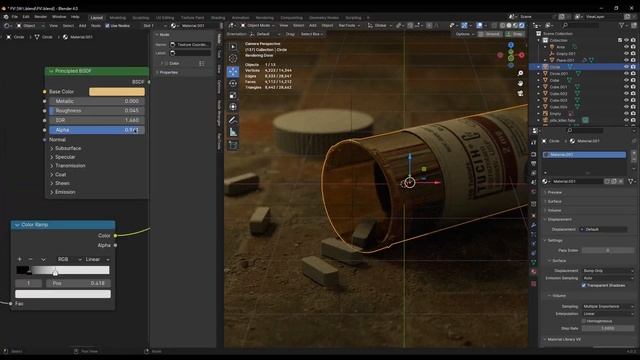Select the Add Cube tool in viewport toolbar
The height and width of the screenshot is (360, 640).
(233, 145)
